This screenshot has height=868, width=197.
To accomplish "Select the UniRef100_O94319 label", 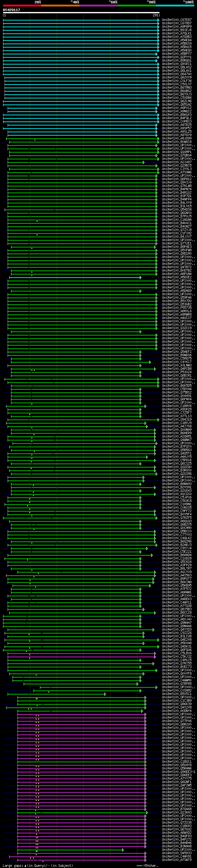I will point(176,419).
